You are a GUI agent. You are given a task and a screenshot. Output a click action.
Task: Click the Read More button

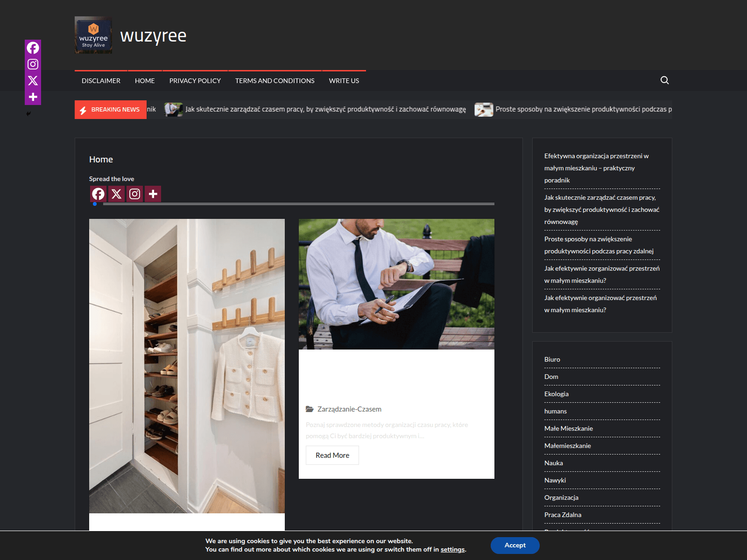pos(332,455)
